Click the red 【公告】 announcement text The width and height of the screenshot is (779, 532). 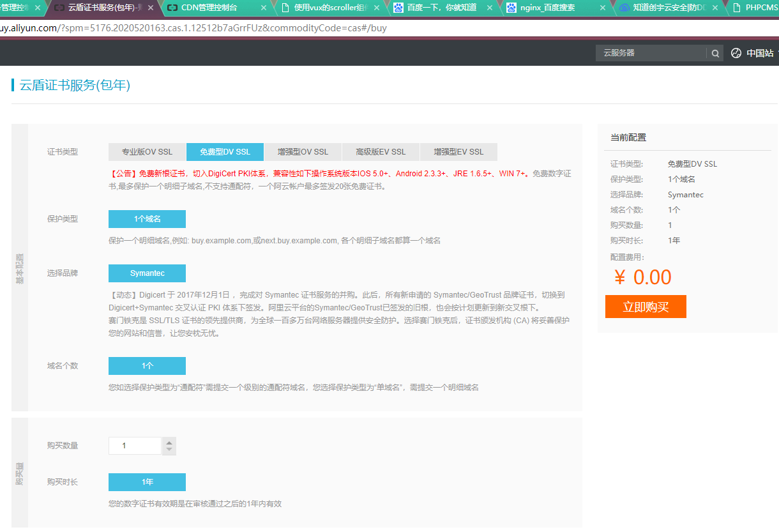(319, 174)
